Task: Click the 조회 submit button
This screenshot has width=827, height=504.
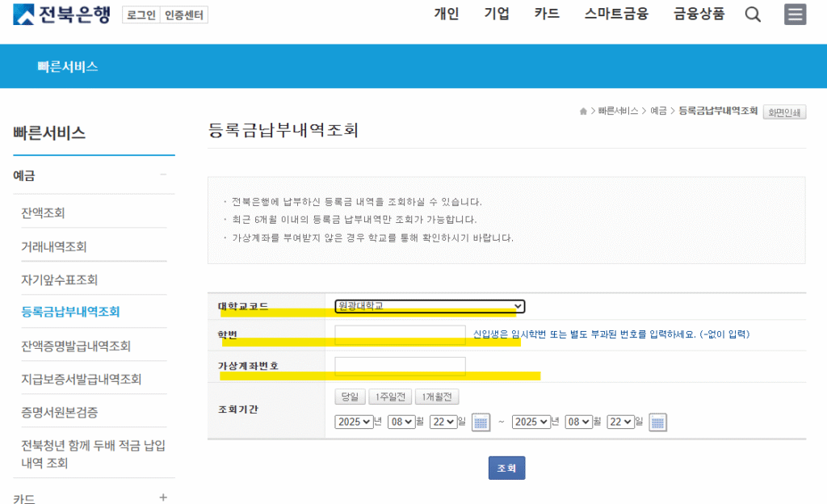Action: (x=506, y=468)
